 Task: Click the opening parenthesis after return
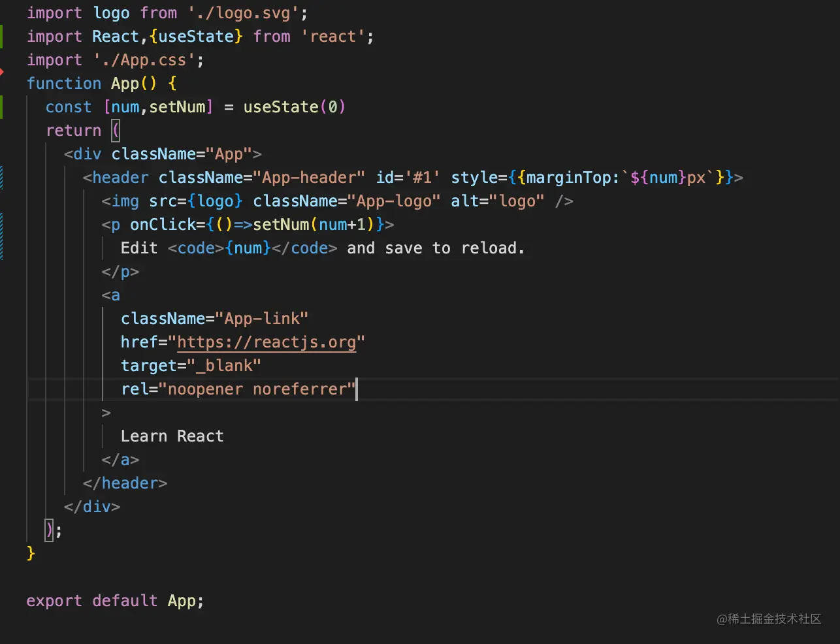click(x=116, y=131)
